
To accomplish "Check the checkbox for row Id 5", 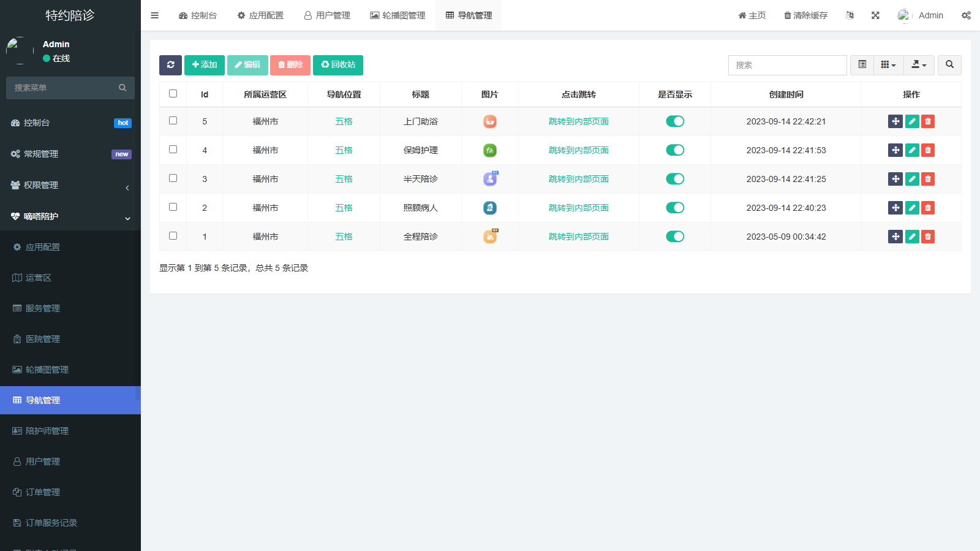I will click(x=173, y=121).
